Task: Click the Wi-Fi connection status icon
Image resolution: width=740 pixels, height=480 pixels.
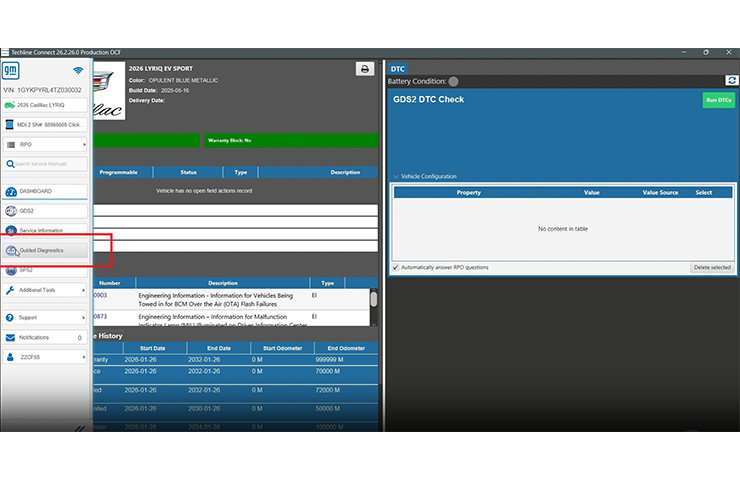Action: (x=78, y=70)
